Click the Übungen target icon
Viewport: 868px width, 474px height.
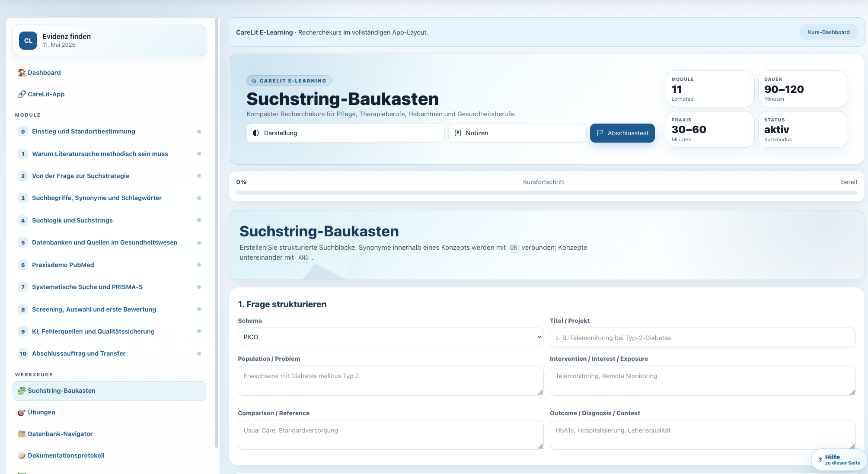coord(22,412)
